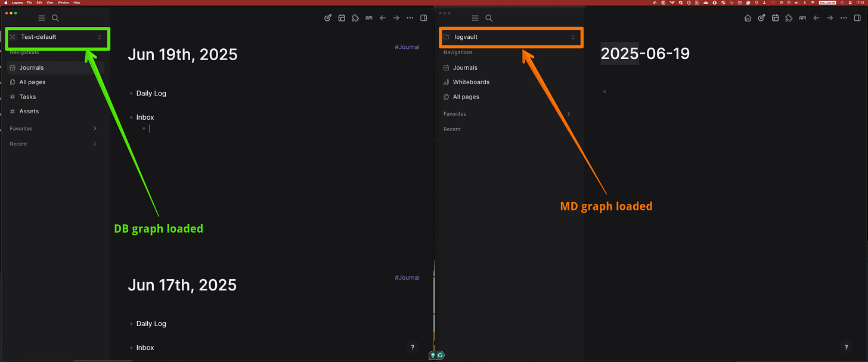Open search in the Test-default window
The width and height of the screenshot is (868, 362).
click(55, 18)
